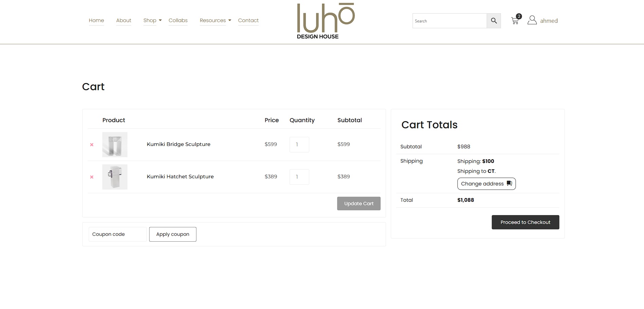This screenshot has height=309, width=644.
Task: Go to the Contact page
Action: 248,20
